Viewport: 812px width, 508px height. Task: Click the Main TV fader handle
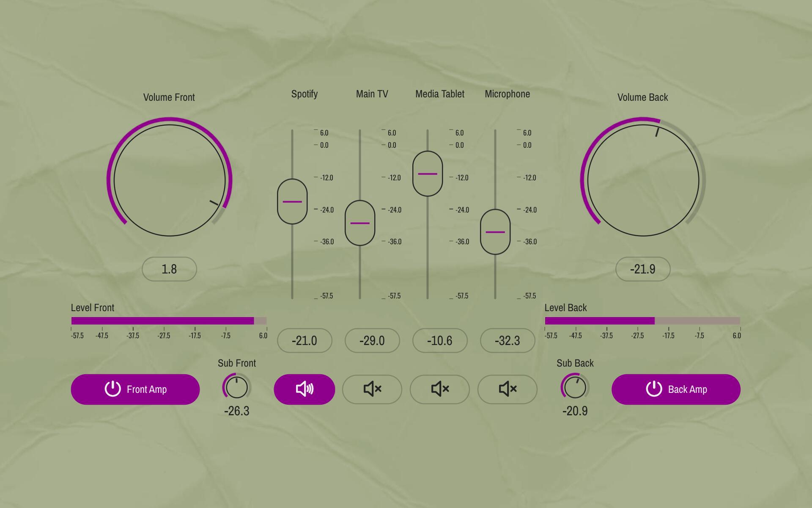pos(360,223)
